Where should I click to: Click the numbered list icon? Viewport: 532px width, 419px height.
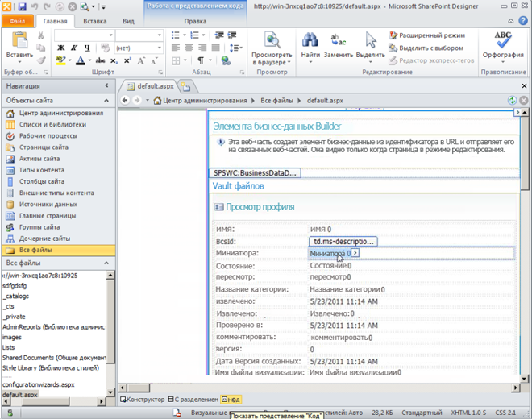194,35
